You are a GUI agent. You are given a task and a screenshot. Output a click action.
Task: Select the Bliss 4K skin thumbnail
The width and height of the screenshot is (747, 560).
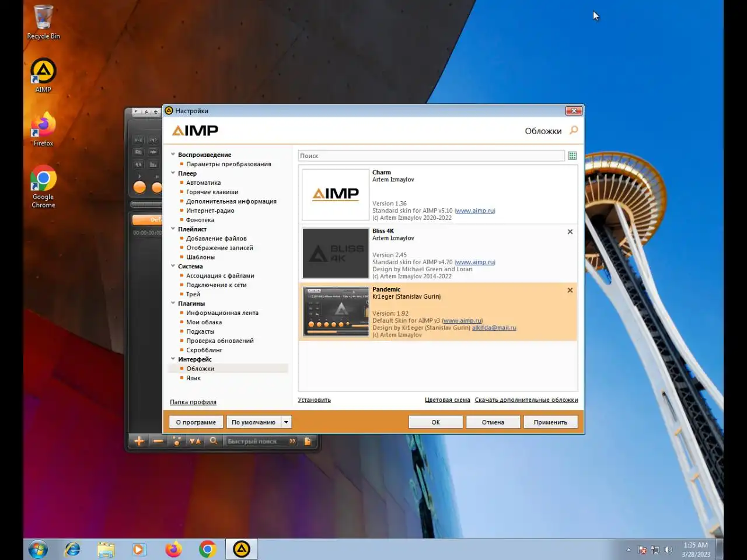tap(336, 253)
